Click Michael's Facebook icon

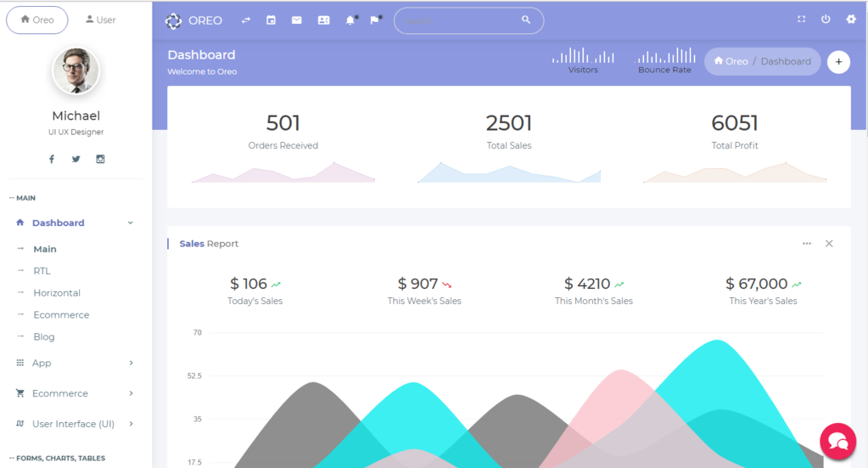coord(52,159)
